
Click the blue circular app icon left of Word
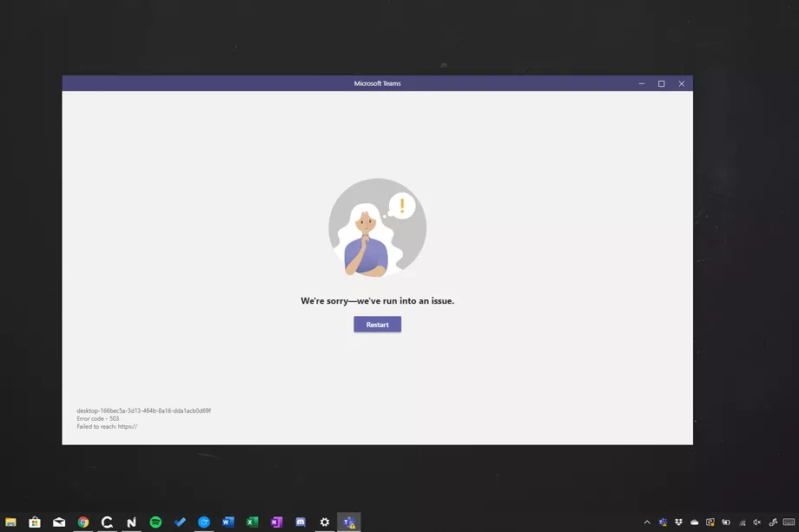[x=204, y=522]
